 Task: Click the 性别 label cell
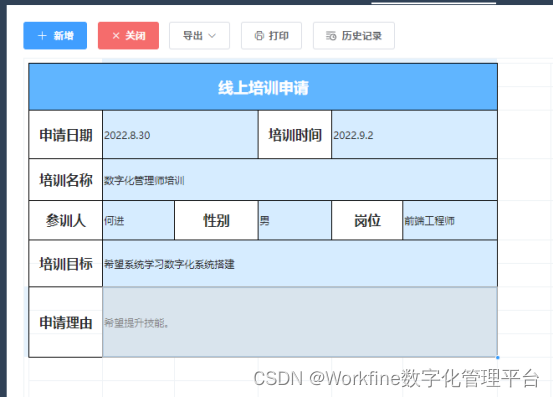[216, 220]
